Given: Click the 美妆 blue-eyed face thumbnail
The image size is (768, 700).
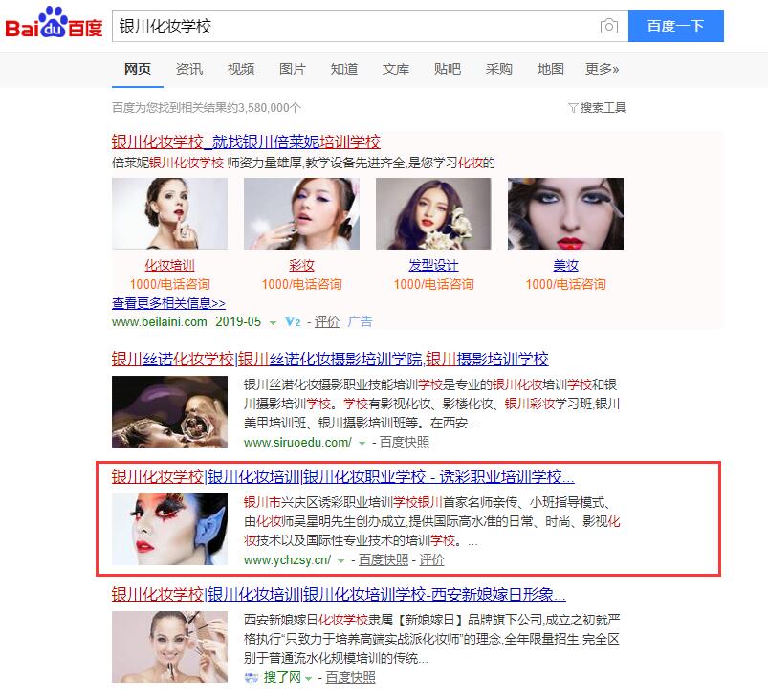Looking at the screenshot, I should coord(565,213).
